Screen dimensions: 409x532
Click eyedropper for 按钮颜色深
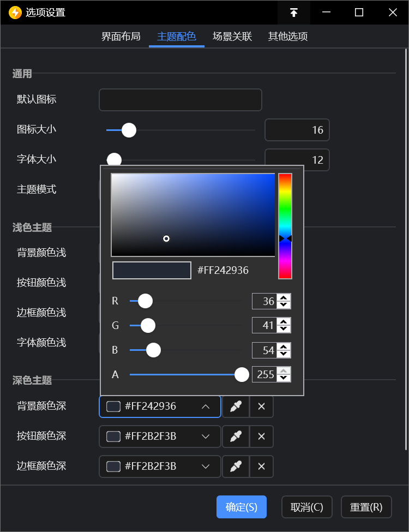236,437
